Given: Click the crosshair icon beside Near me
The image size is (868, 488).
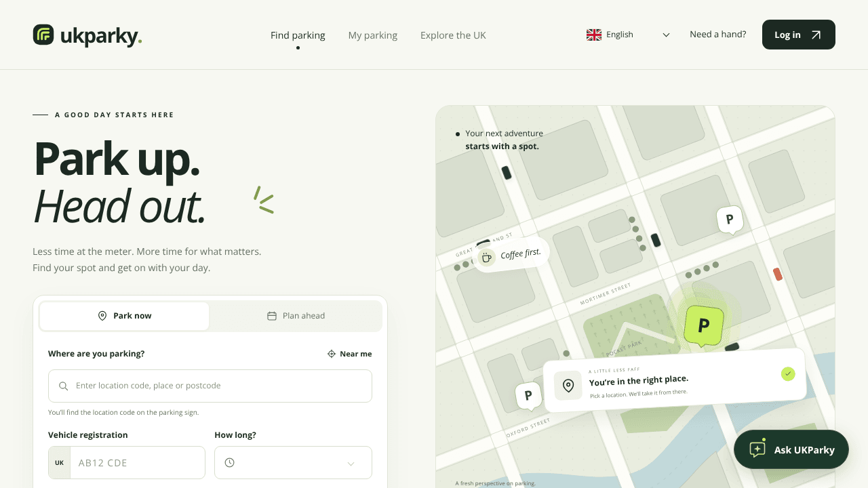Looking at the screenshot, I should 332,354.
